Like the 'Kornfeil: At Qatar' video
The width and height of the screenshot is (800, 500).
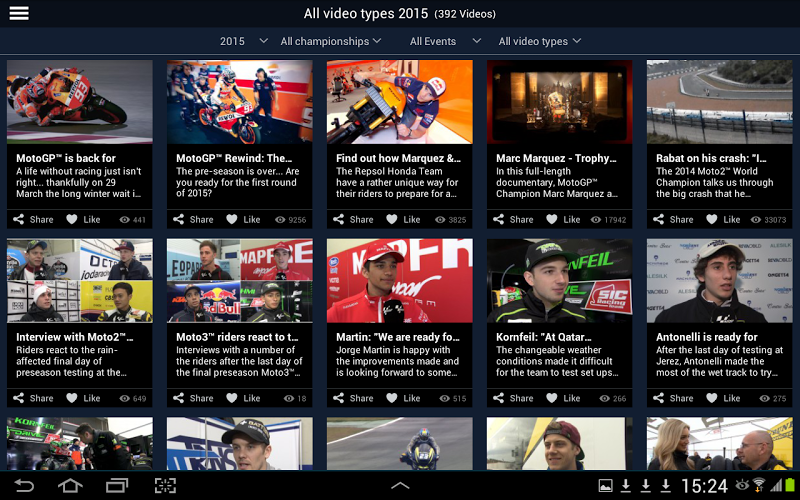pos(563,398)
